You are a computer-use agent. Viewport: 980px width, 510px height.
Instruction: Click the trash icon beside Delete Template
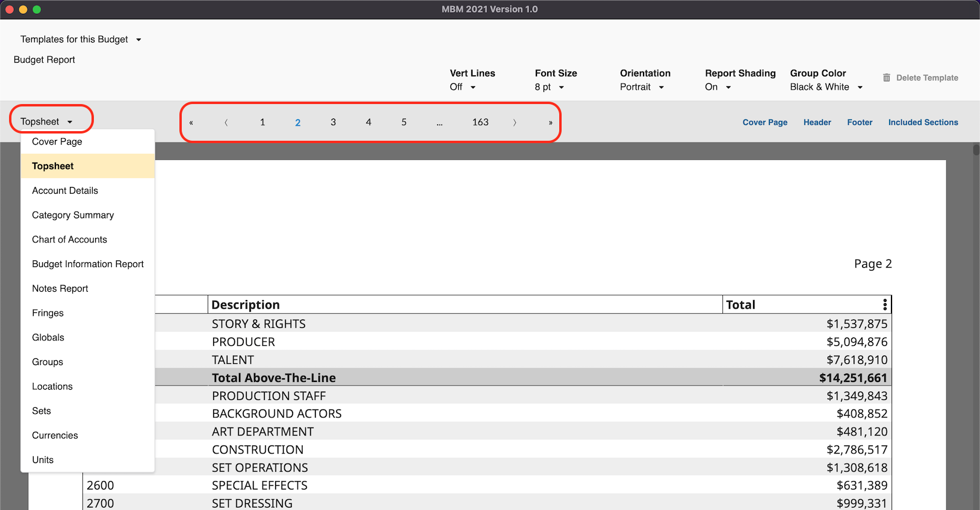(x=886, y=78)
